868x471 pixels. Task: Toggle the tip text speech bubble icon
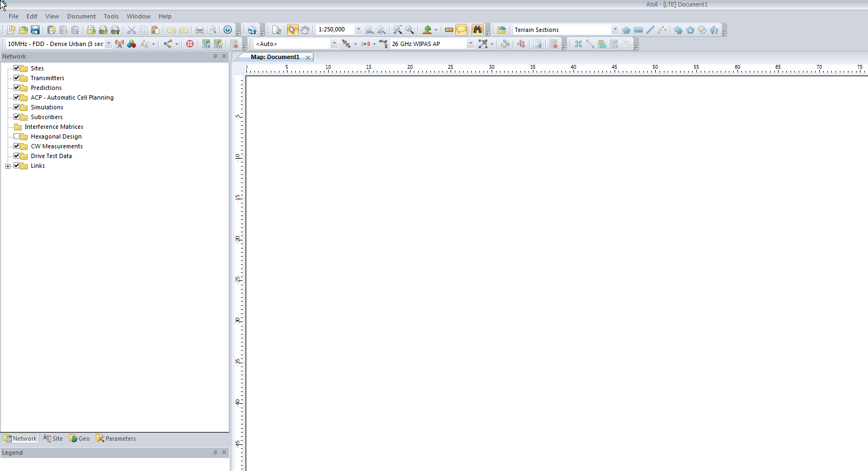click(x=461, y=30)
